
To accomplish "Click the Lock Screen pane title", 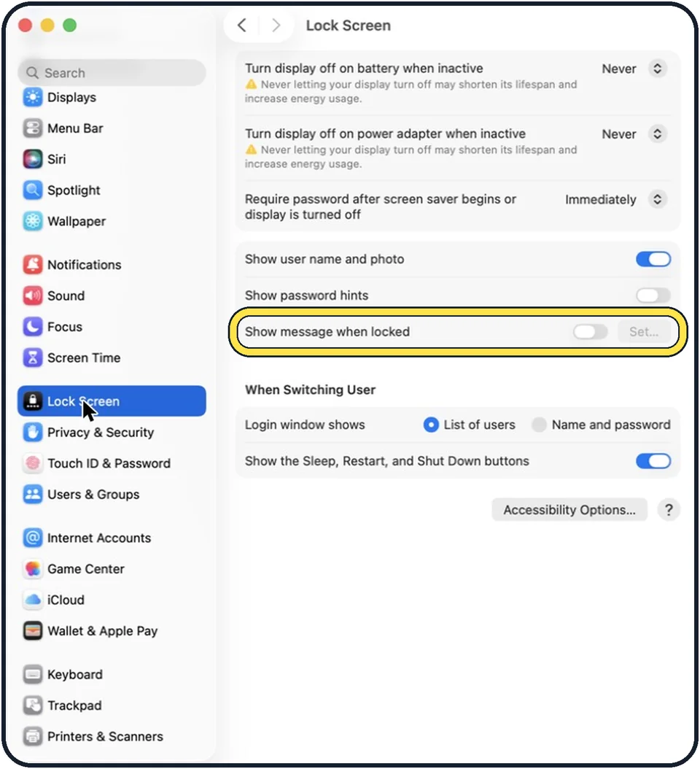I will pyautogui.click(x=348, y=25).
